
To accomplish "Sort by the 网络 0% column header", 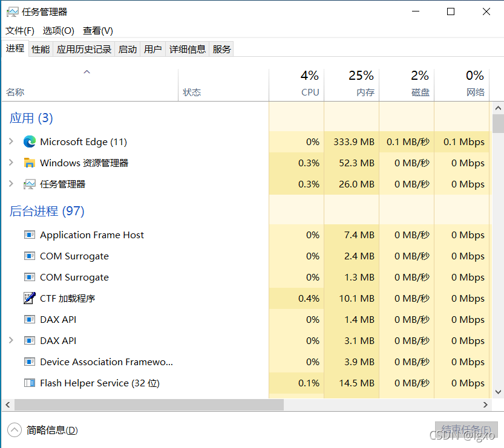I will click(462, 85).
